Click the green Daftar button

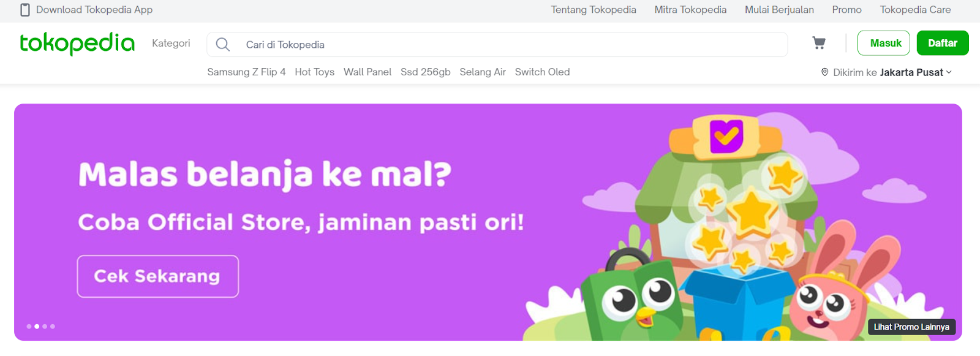(943, 43)
